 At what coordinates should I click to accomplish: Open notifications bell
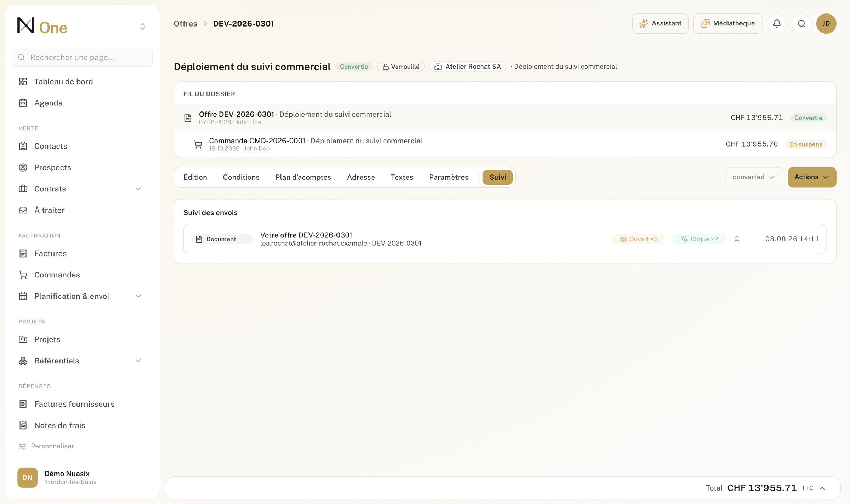tap(777, 24)
